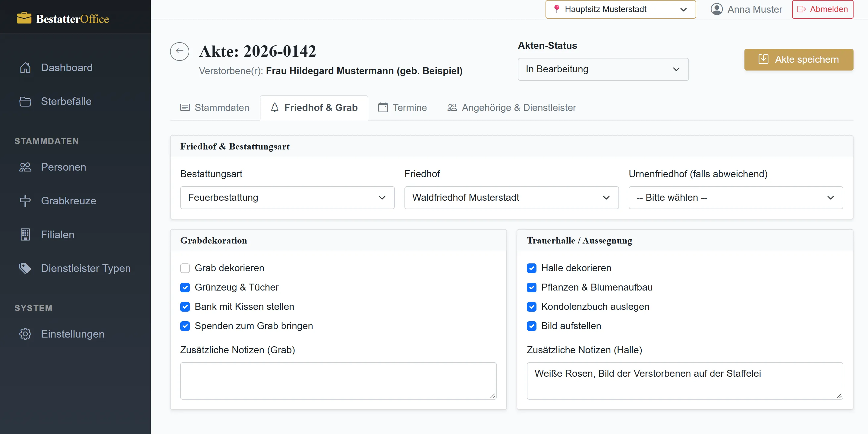Click the Termine calendar icon
The height and width of the screenshot is (434, 868).
(383, 108)
